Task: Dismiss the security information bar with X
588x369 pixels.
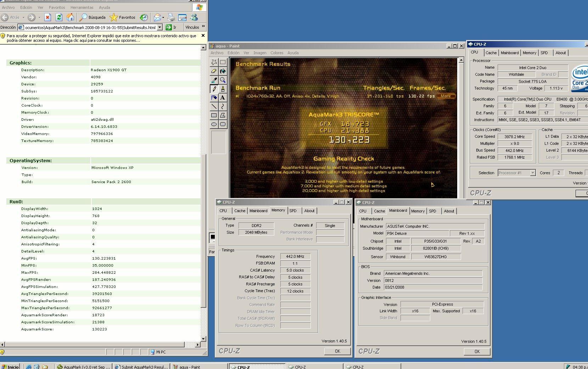Action: (203, 35)
